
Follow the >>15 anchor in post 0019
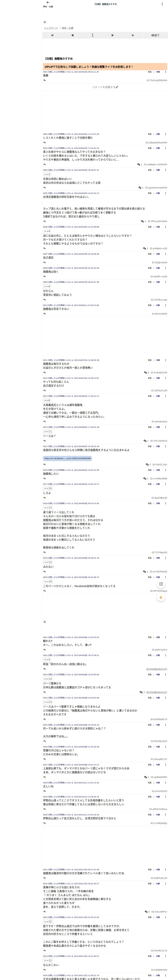click(x=48, y=562)
